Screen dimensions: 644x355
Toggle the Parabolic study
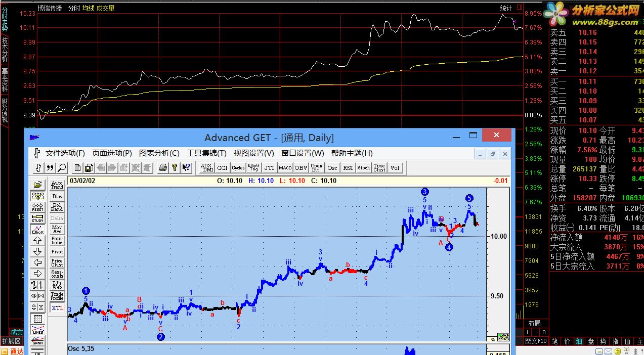tap(57, 241)
